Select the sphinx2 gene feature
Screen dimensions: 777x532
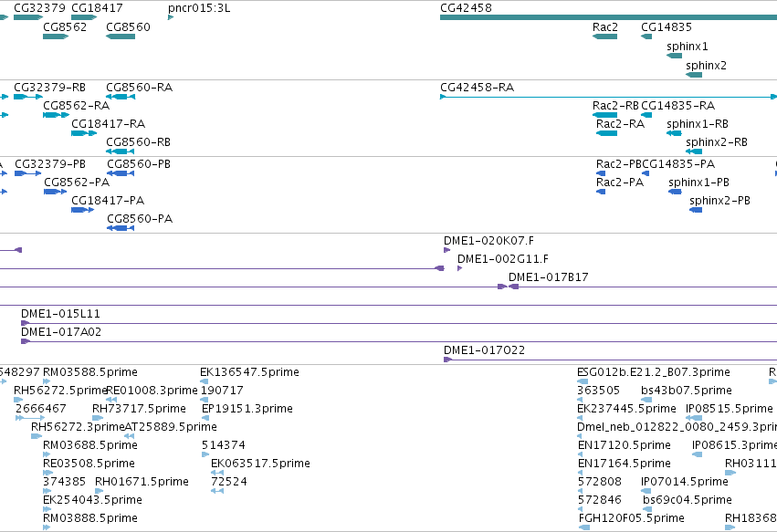(x=694, y=75)
